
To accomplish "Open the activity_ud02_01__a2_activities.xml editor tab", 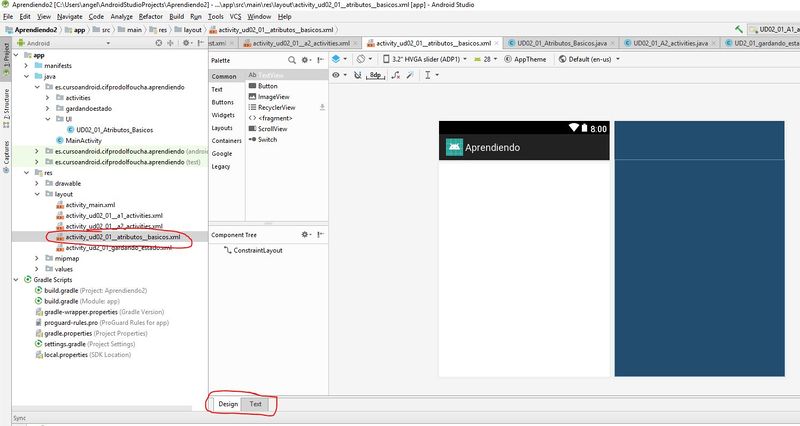I will click(301, 43).
